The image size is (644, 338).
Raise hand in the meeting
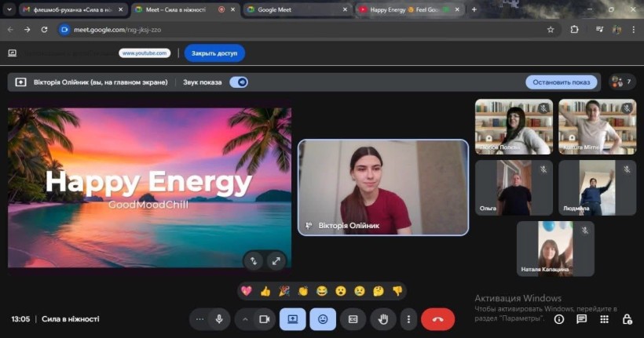pyautogui.click(x=383, y=319)
